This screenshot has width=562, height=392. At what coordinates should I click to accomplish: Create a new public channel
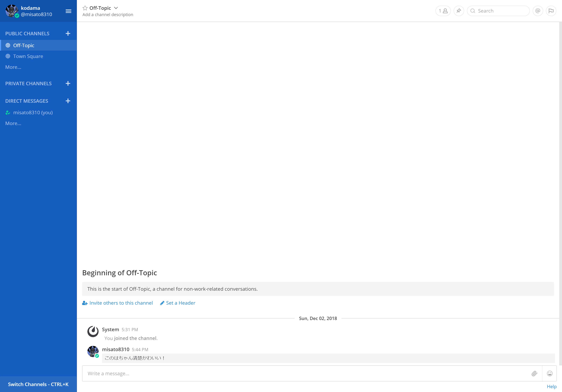(x=68, y=34)
